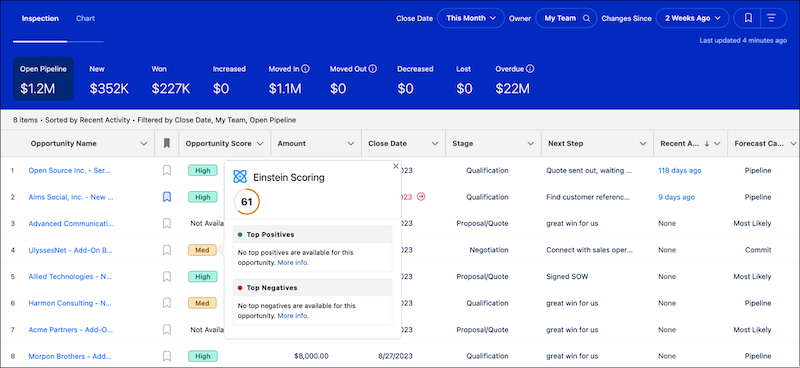The height and width of the screenshot is (368, 800).
Task: Click the Med score badge for Harmon Consulting
Action: click(x=203, y=303)
